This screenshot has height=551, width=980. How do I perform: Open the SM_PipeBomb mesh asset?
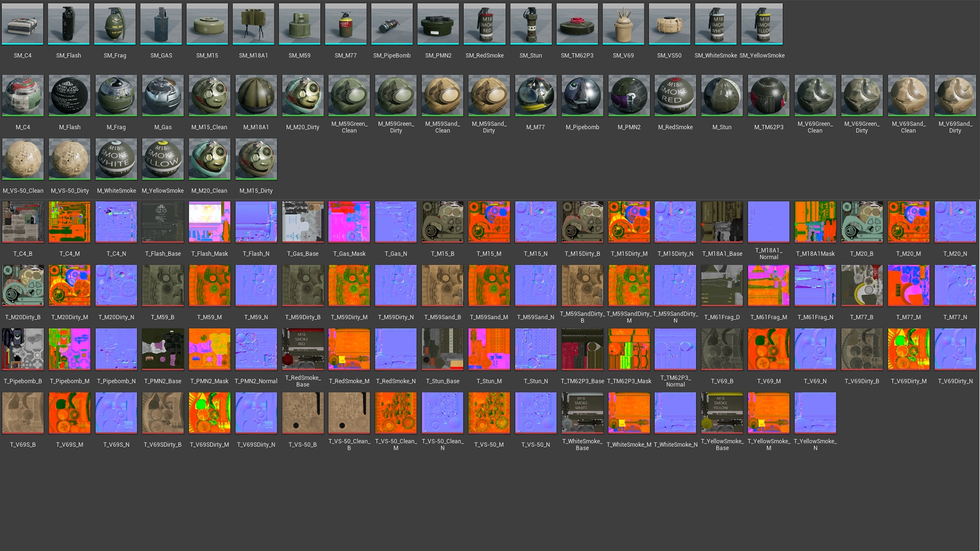pos(391,24)
